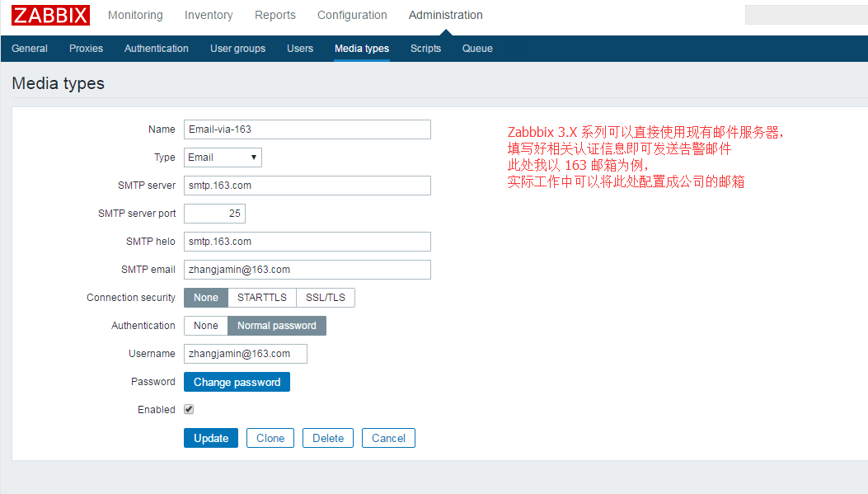868x494 pixels.
Task: Go to the Proxies section
Action: tap(86, 48)
